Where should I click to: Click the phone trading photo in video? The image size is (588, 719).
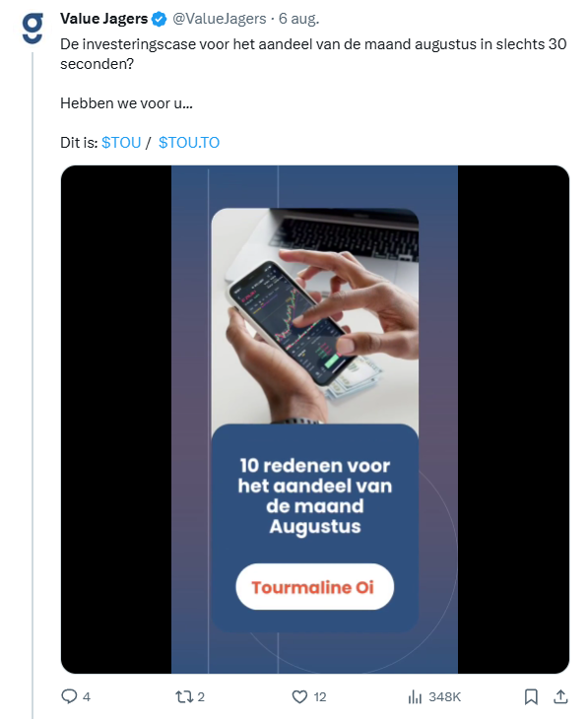click(314, 316)
